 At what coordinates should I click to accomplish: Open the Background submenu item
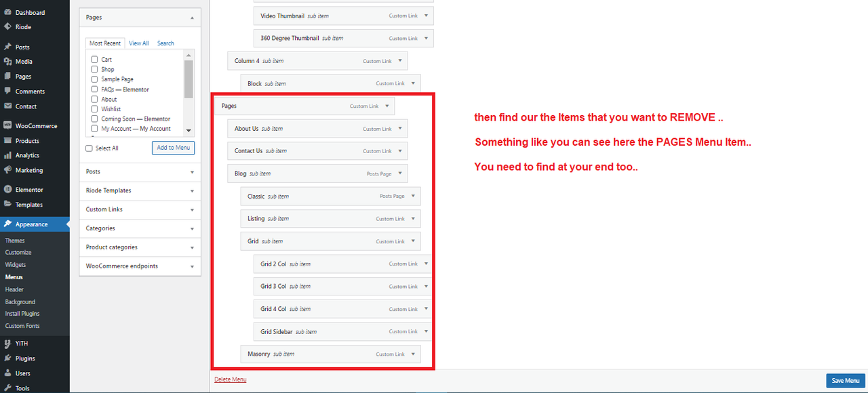(x=20, y=302)
